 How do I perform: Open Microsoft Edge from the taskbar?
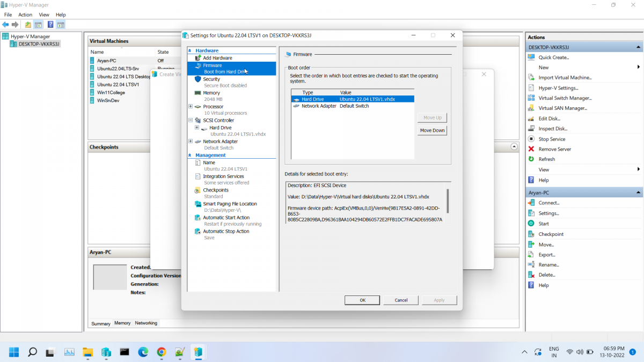(143, 352)
